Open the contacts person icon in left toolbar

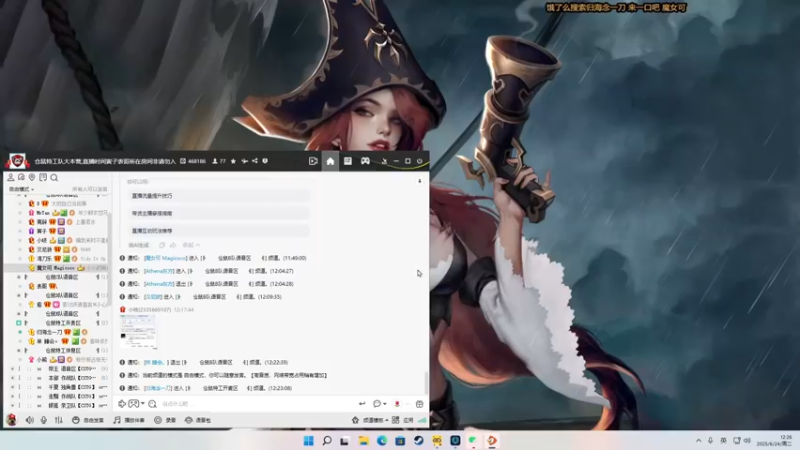(11, 177)
